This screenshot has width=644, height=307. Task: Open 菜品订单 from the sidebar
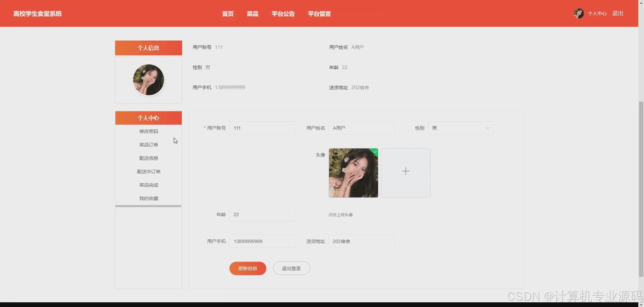tap(148, 144)
